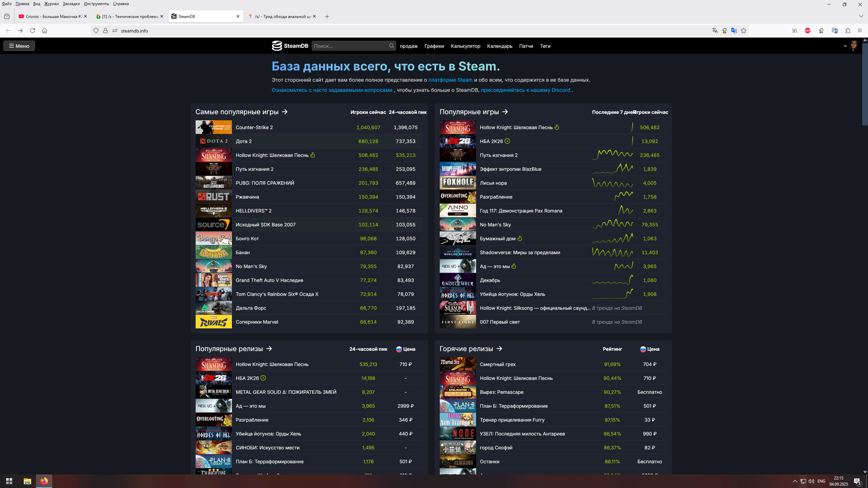Open the hamburger Меню button
The image size is (868, 488).
19,46
